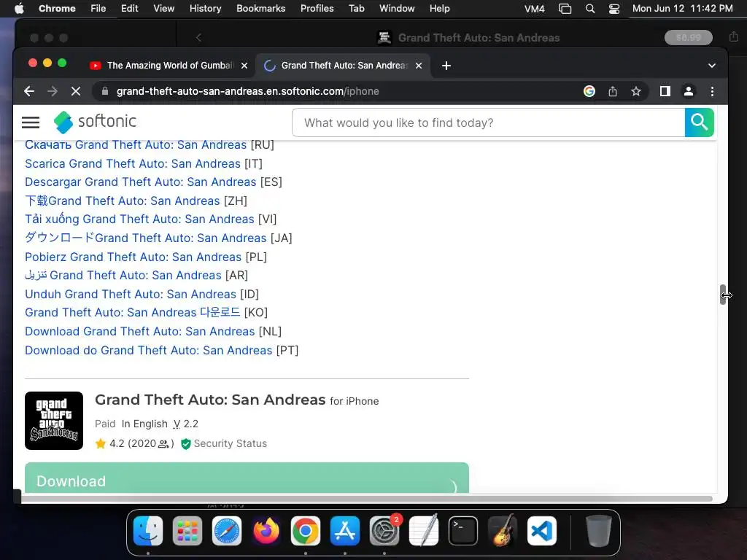Click the Softonic logo
747x560 pixels.
pyautogui.click(x=95, y=122)
